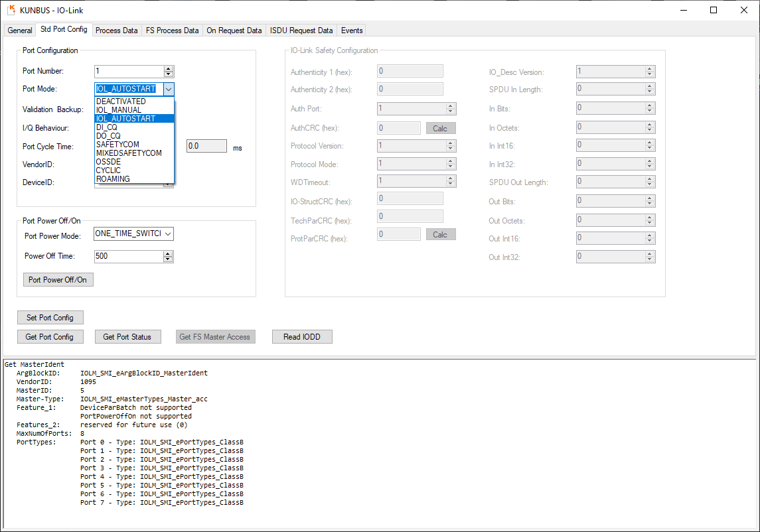Click the Port Cycle Time ms field
The image size is (760, 532).
(x=206, y=147)
